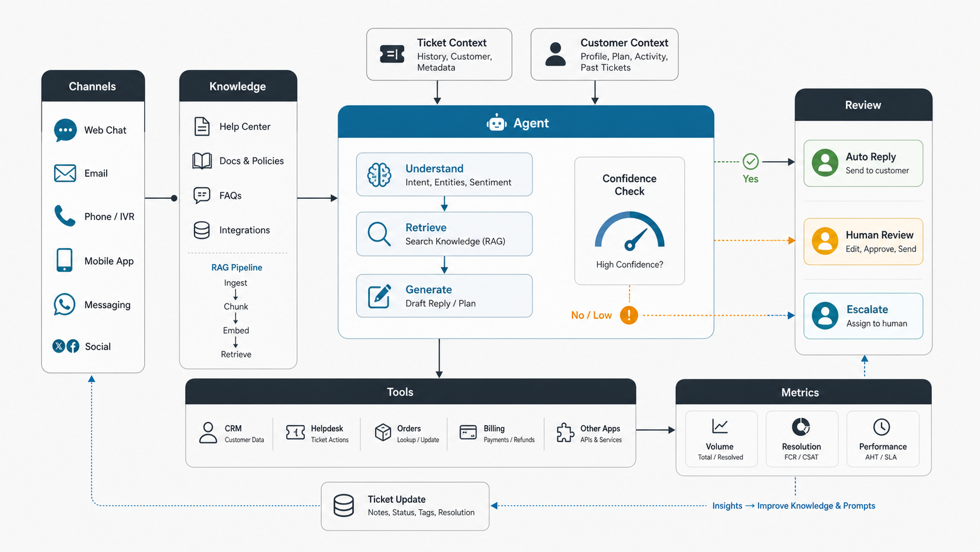The width and height of the screenshot is (980, 552).
Task: Click 'FCR / CSAT' text
Action: point(801,458)
